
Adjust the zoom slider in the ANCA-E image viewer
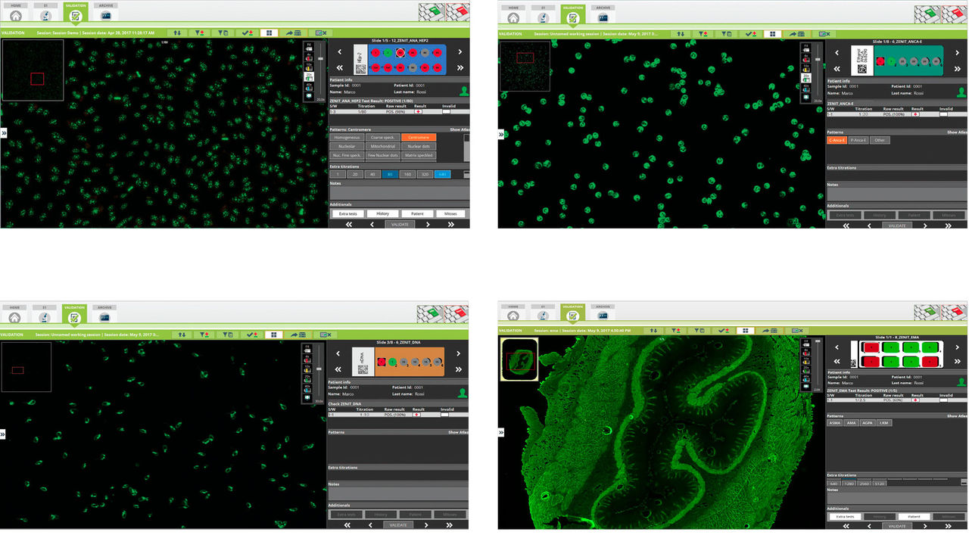coord(818,61)
